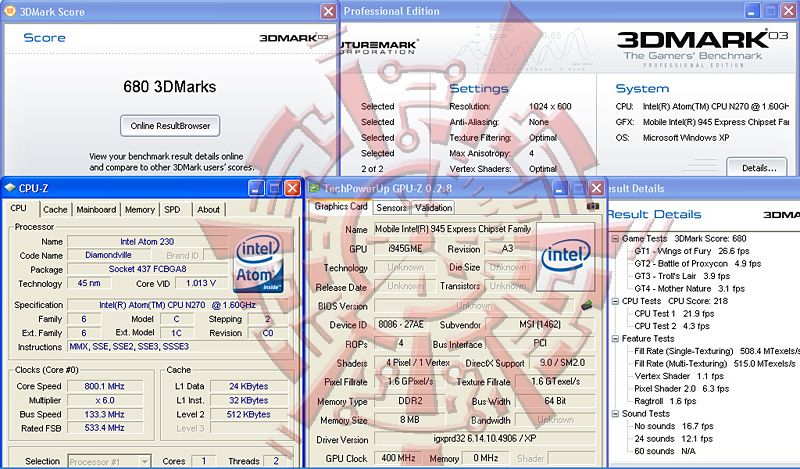The image size is (800, 469).
Task: Select GT2 - Battle of Proxycon result
Action: click(697, 263)
